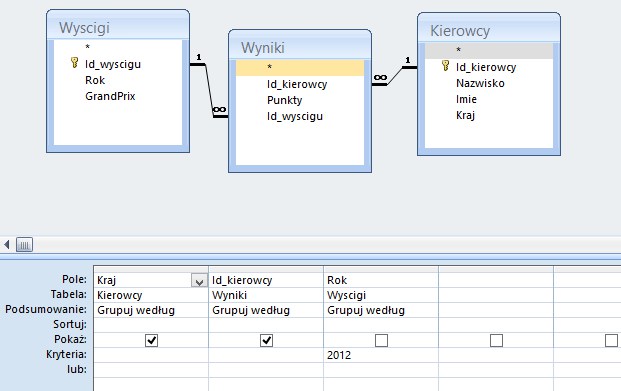Image resolution: width=621 pixels, height=391 pixels.
Task: Select the asterisk row in Wyscigi table
Action: (x=118, y=47)
